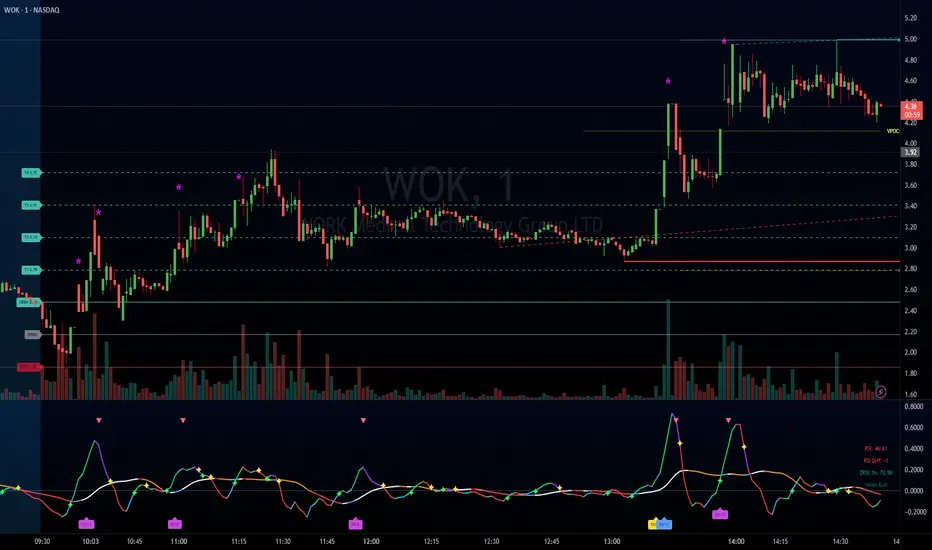Viewport: 932px width, 550px height.
Task: Click the purple star above the 4.40 spike candle
Action: 668,81
